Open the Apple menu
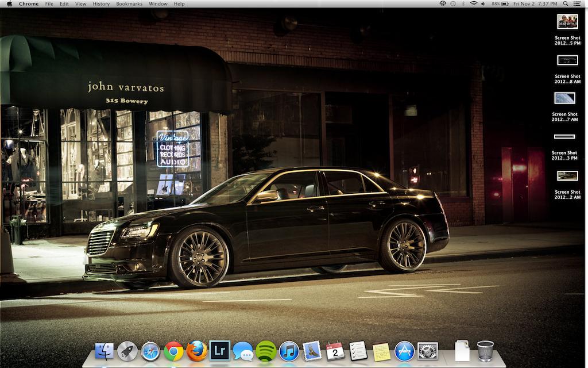588x368 pixels. [9, 4]
